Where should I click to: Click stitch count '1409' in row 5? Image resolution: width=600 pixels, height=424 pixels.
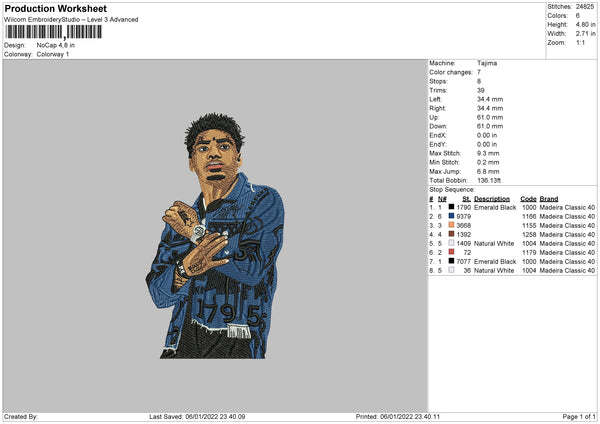463,243
